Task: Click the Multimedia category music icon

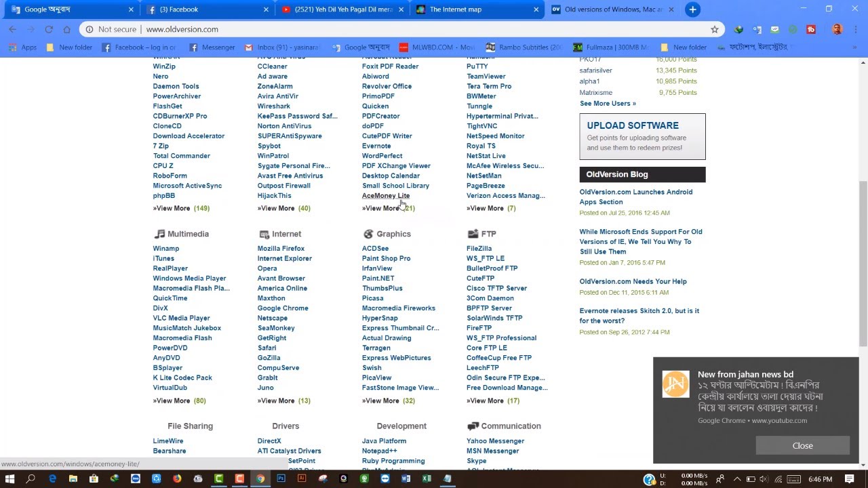Action: click(159, 234)
